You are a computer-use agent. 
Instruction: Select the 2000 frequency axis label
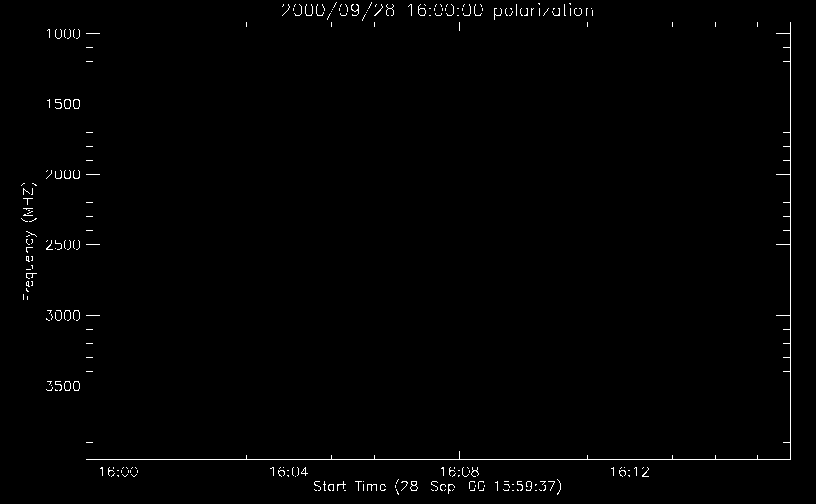pos(63,175)
